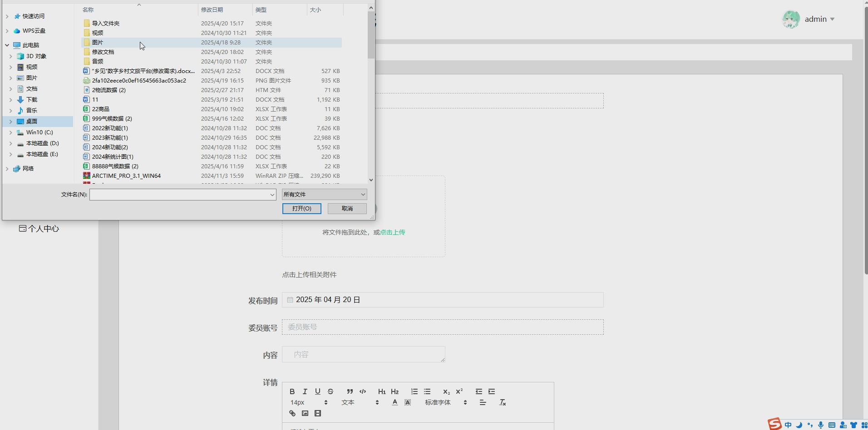
Task: Click the 点击上传 link
Action: [x=392, y=232]
